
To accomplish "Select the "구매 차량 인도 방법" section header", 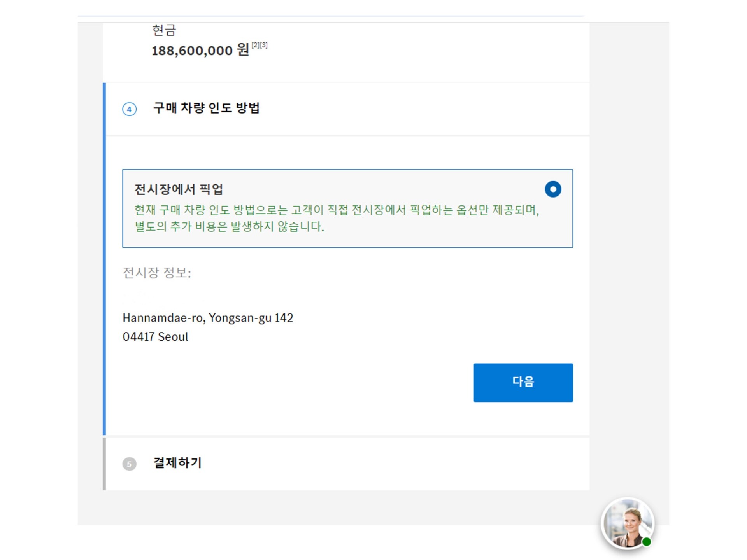I will (x=207, y=109).
